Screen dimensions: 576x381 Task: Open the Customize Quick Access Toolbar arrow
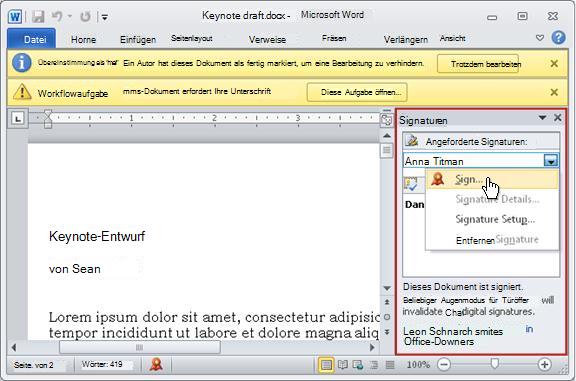point(105,17)
